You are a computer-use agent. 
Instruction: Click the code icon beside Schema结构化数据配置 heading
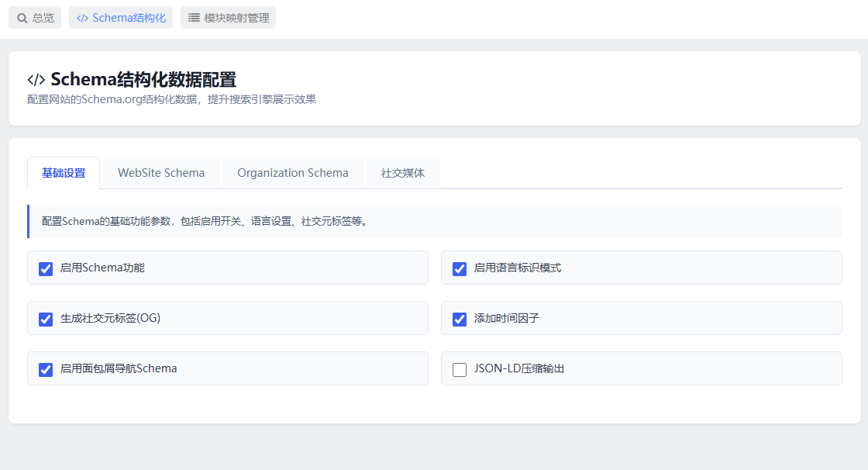tap(36, 80)
